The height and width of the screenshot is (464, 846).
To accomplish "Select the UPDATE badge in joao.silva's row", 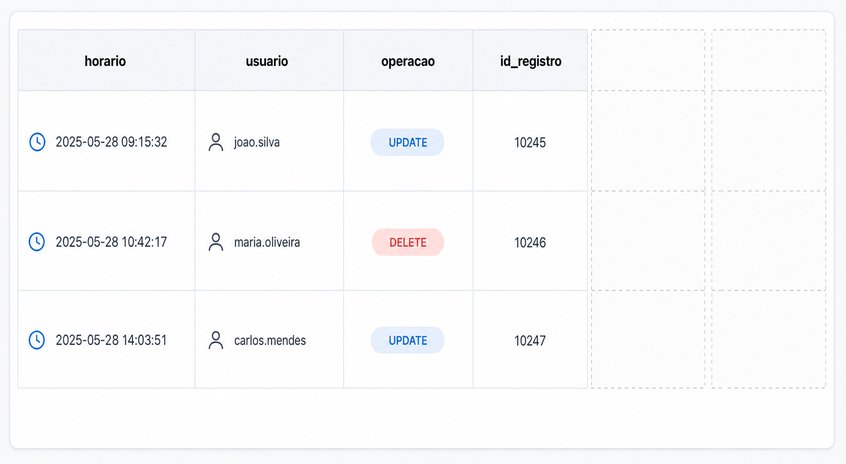I will [407, 142].
